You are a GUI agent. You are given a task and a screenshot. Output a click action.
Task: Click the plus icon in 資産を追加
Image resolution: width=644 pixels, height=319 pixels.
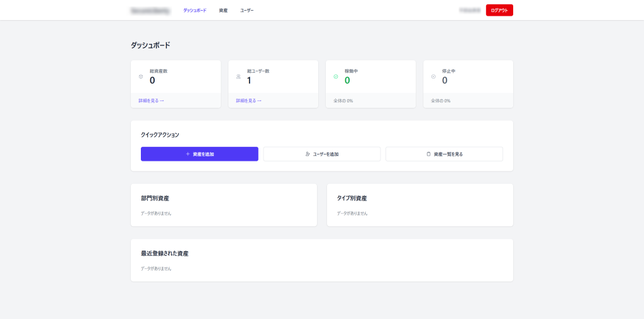(x=187, y=154)
